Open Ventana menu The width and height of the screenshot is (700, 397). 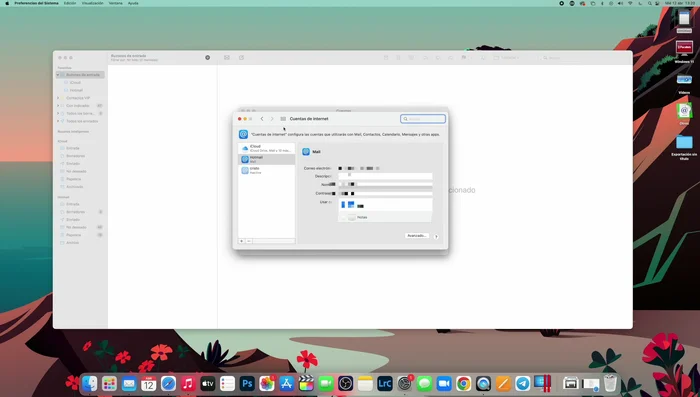(116, 3)
